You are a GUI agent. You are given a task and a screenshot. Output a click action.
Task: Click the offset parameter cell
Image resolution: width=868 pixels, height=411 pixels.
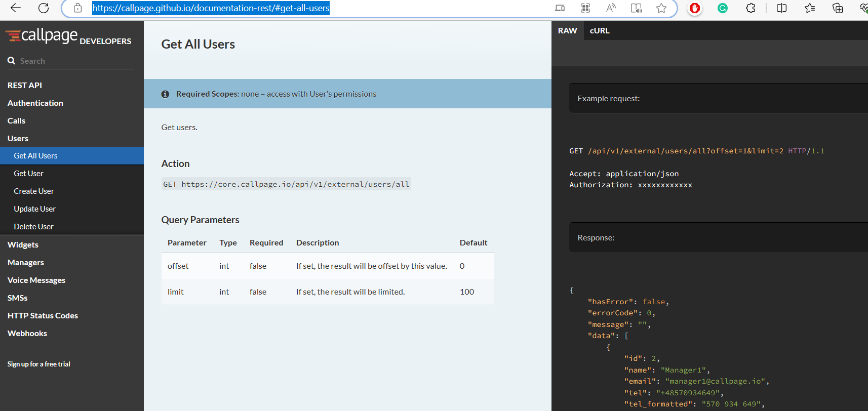pyautogui.click(x=178, y=266)
